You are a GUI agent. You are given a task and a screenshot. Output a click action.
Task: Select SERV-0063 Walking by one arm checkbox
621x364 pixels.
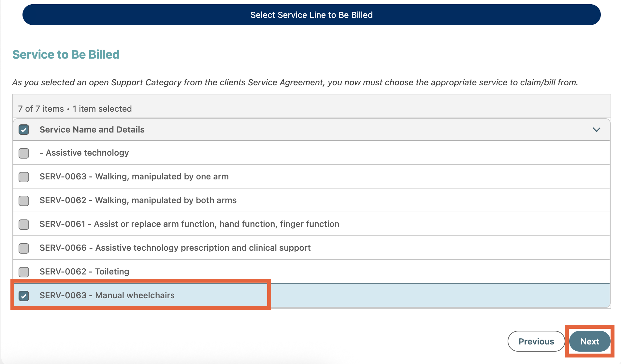point(24,177)
